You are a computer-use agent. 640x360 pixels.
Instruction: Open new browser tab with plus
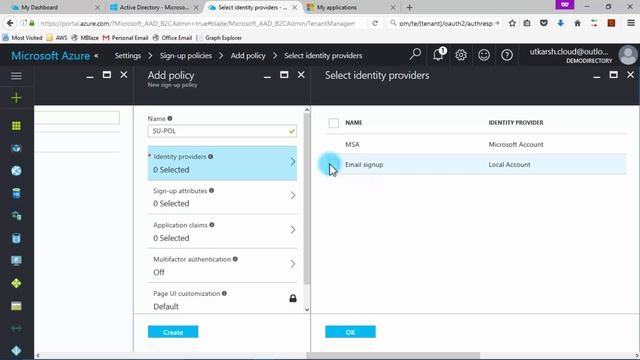[x=409, y=7]
